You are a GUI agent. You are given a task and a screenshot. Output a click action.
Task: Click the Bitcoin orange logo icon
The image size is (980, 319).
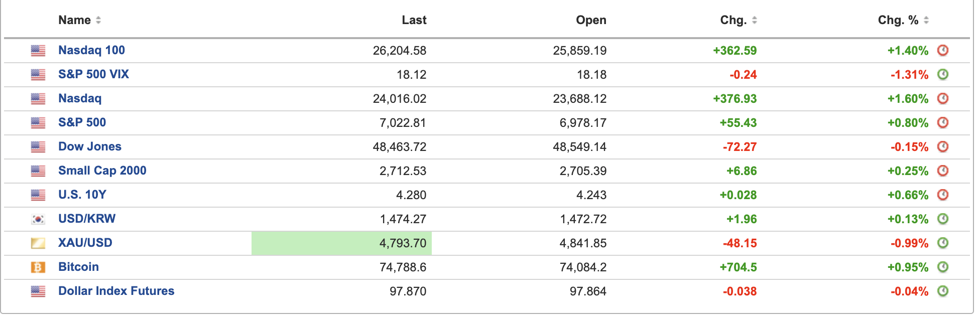pos(38,267)
